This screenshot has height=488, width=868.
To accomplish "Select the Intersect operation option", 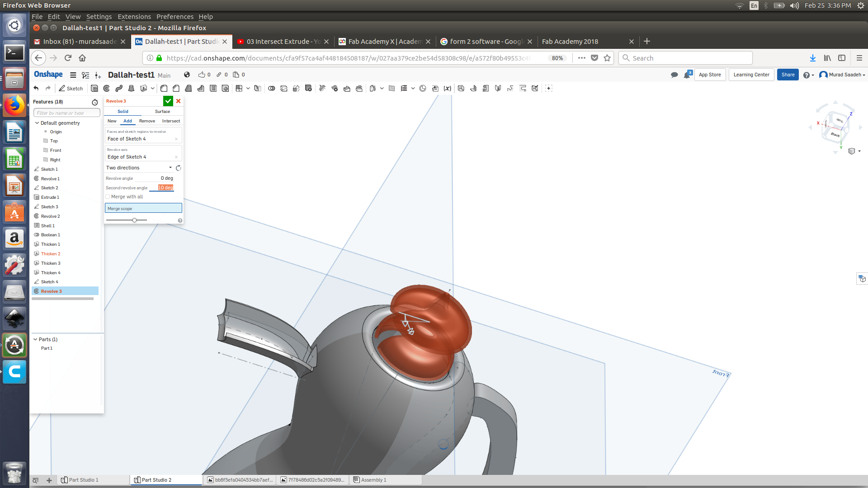I will click(x=171, y=121).
